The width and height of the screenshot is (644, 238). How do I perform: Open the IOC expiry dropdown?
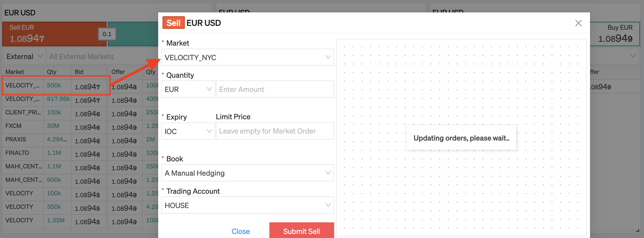click(x=188, y=131)
